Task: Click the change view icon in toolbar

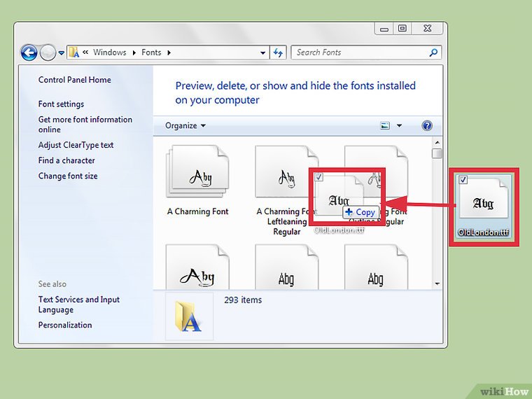Action: pyautogui.click(x=385, y=126)
